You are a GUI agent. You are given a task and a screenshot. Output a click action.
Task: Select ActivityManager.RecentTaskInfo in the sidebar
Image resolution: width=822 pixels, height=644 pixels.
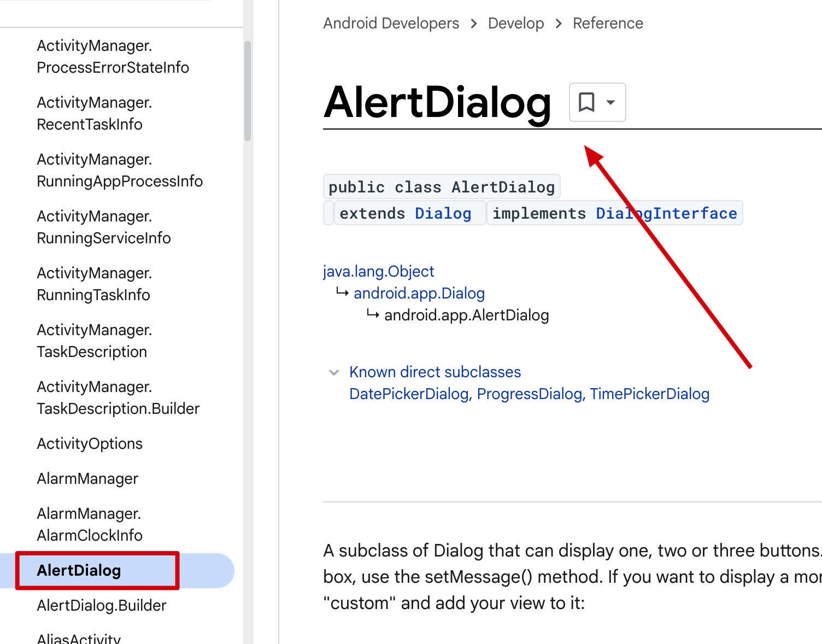[95, 113]
